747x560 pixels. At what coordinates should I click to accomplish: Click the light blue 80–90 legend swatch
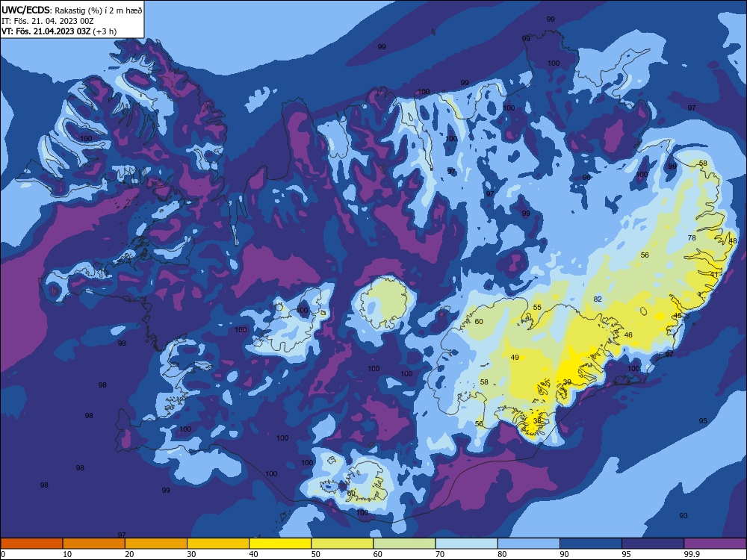(529, 544)
